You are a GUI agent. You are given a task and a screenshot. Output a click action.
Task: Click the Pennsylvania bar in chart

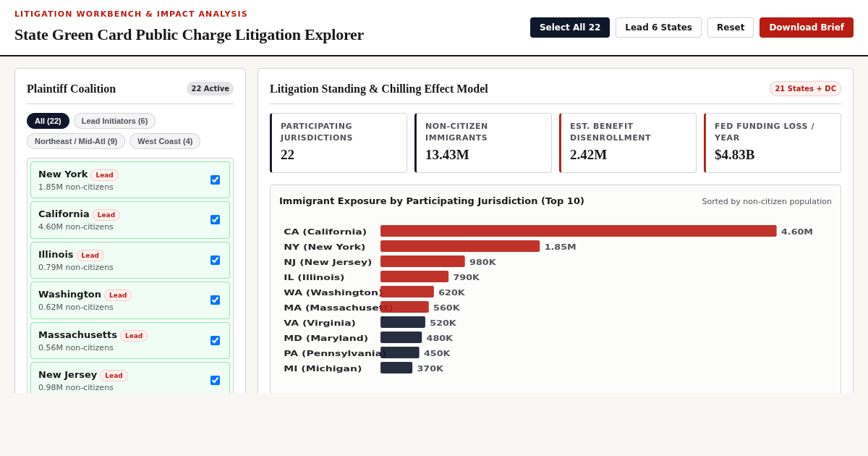(400, 352)
